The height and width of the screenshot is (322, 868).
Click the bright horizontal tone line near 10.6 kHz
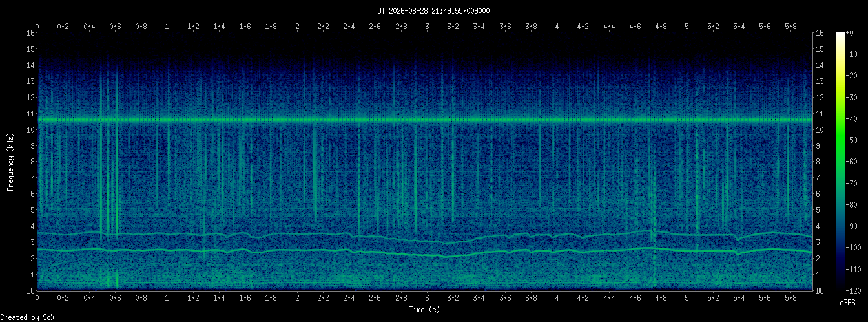coord(425,120)
